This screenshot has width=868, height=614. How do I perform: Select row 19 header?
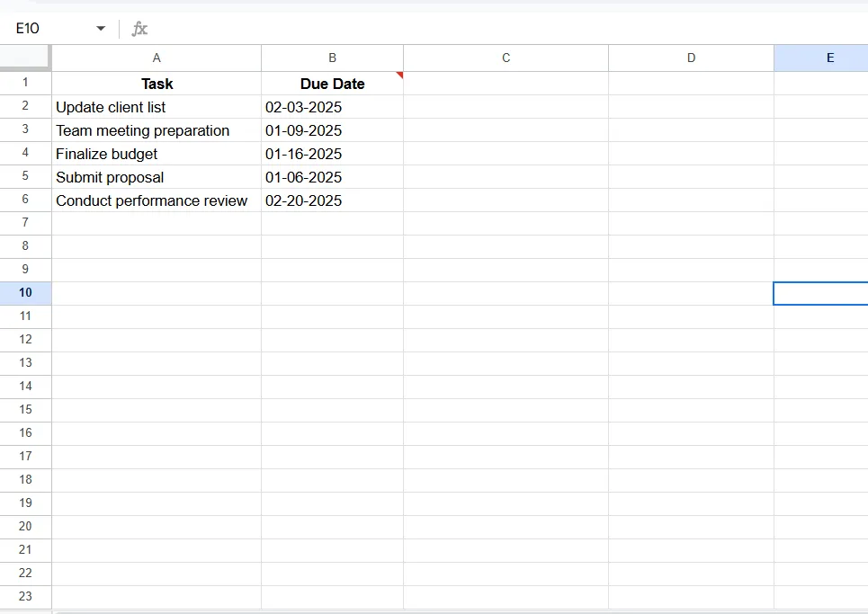(25, 503)
